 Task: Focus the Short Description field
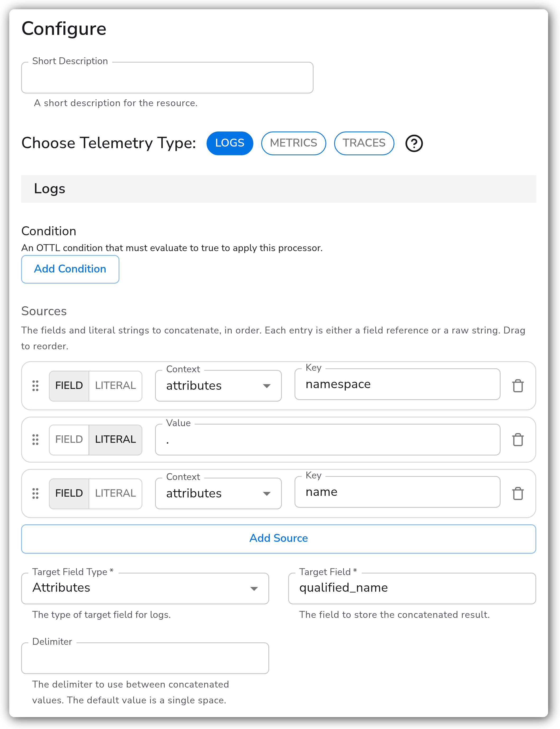coord(167,78)
